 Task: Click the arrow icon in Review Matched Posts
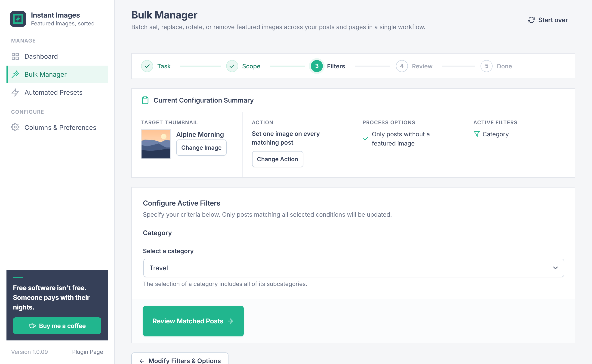pyautogui.click(x=230, y=321)
